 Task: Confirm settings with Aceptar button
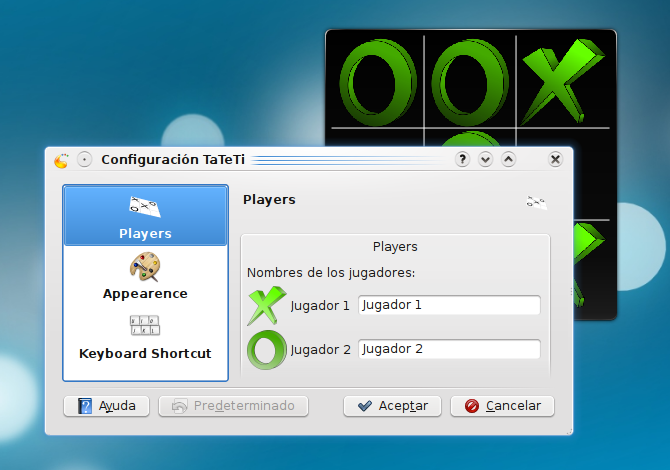click(392, 406)
